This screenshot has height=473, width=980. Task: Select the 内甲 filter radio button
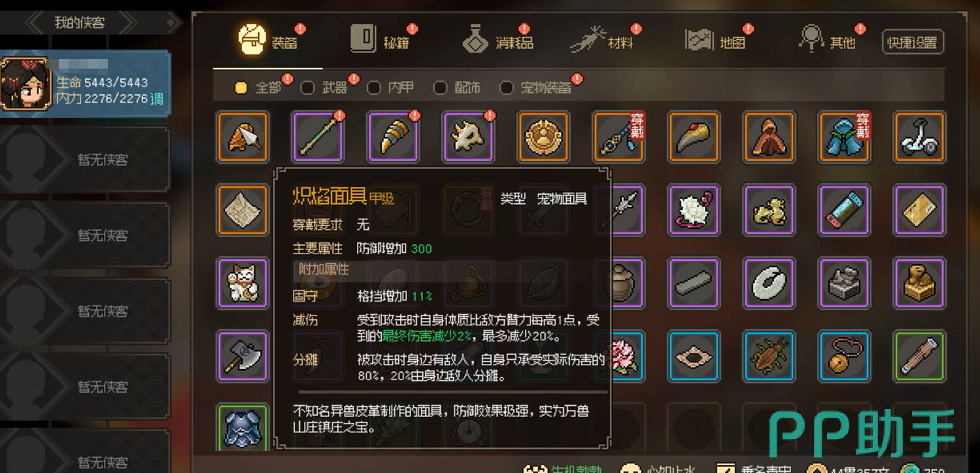[x=374, y=88]
